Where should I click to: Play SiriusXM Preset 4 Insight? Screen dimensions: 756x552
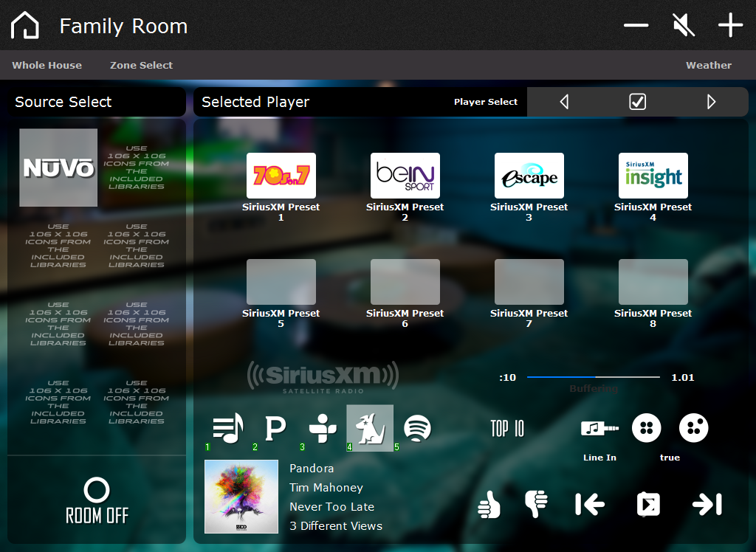653,176
